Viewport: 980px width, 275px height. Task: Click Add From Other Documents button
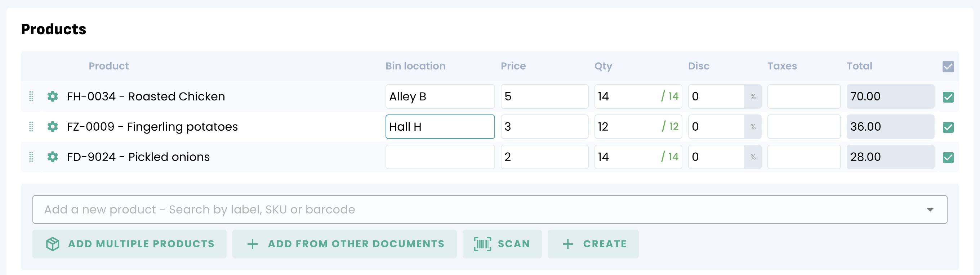344,244
